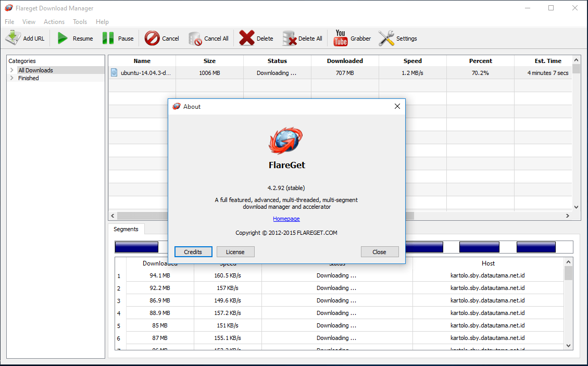Viewport: 588px width, 366px height.
Task: Click the segments table scroll up arrow
Action: tap(569, 262)
